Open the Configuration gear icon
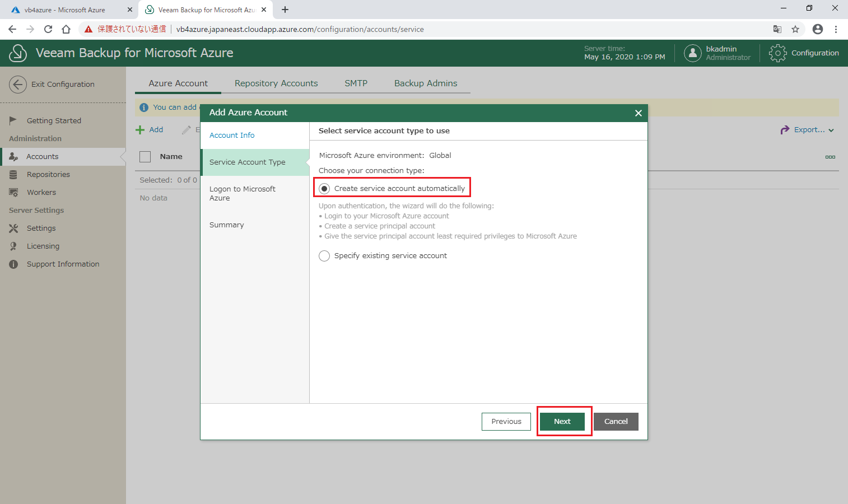The image size is (848, 504). click(x=777, y=53)
